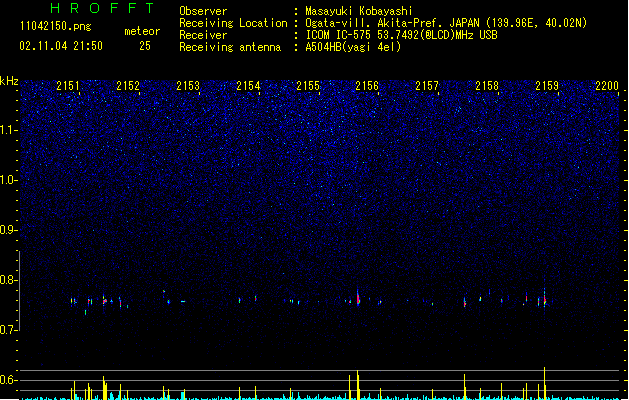Click the strong meteor echo near 2159
629x400 pixels.
tap(544, 299)
